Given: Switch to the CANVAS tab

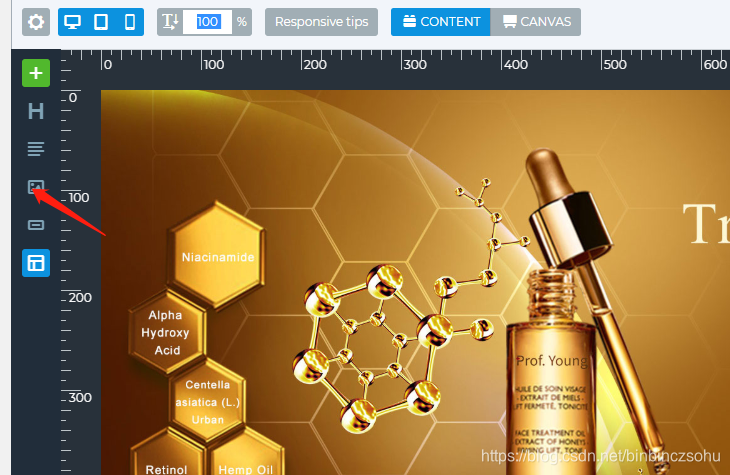Looking at the screenshot, I should pyautogui.click(x=535, y=22).
